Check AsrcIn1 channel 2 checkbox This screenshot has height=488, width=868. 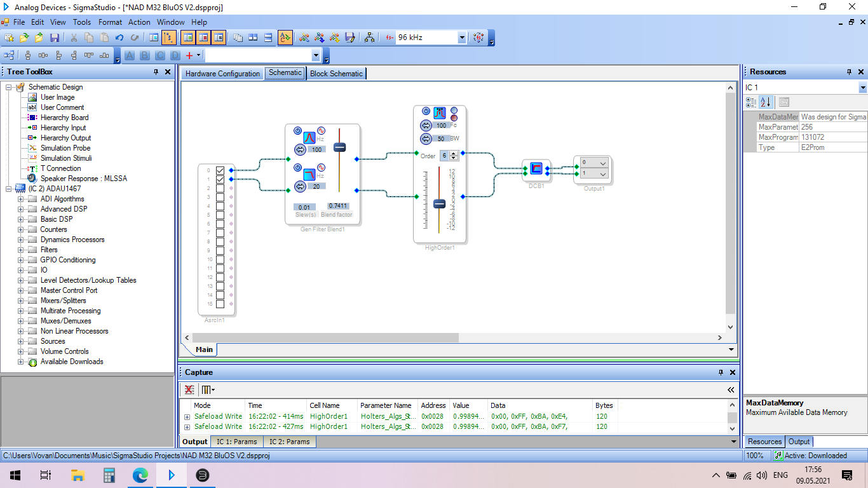[x=220, y=188]
